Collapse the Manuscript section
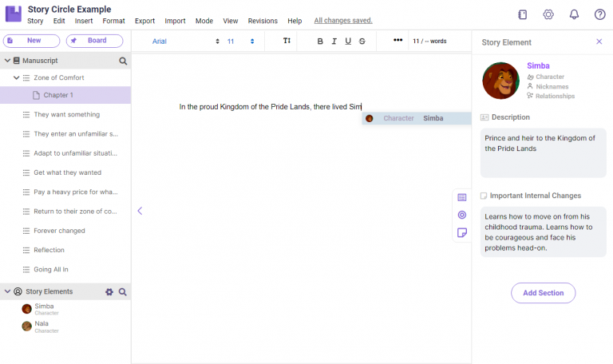Screen dimensions: 613x364 coord(7,61)
